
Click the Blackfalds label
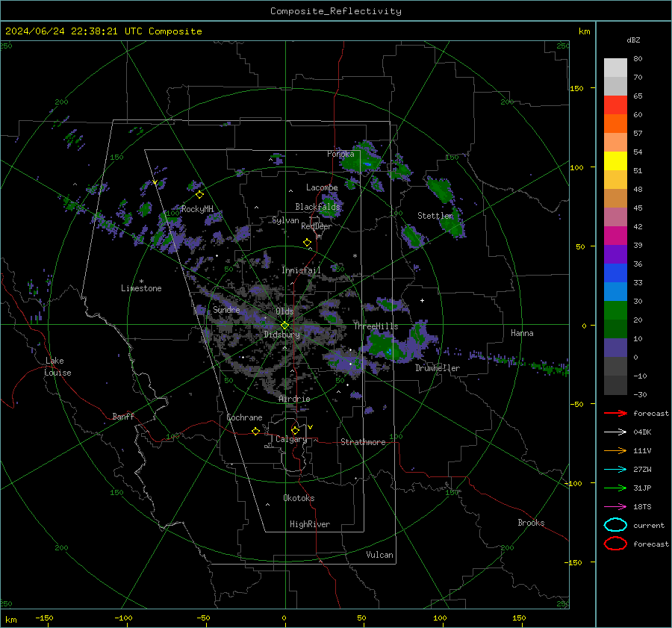point(317,207)
